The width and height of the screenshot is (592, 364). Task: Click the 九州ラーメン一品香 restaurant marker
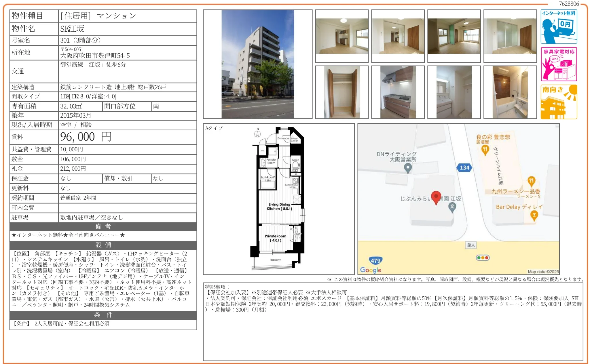531,181
